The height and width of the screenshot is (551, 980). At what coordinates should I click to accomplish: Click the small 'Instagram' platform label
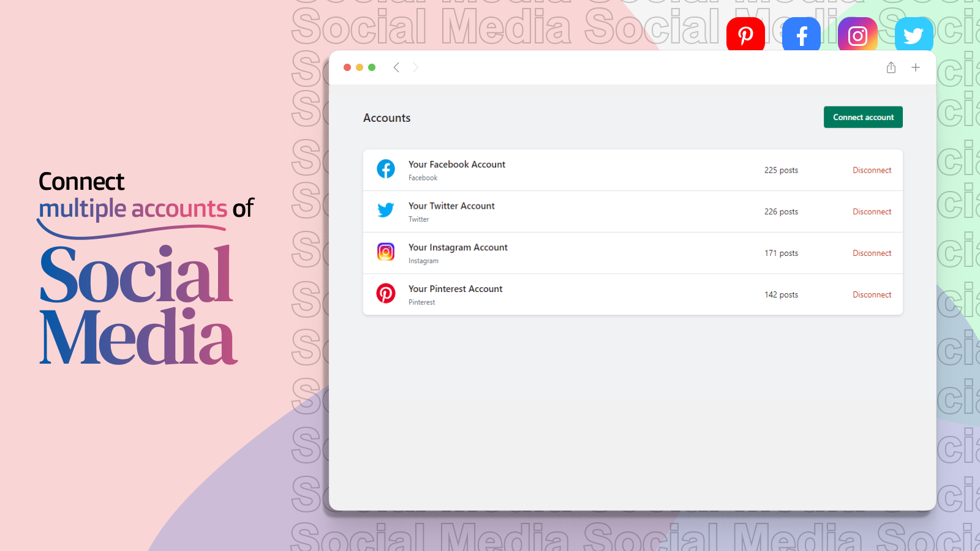point(423,261)
